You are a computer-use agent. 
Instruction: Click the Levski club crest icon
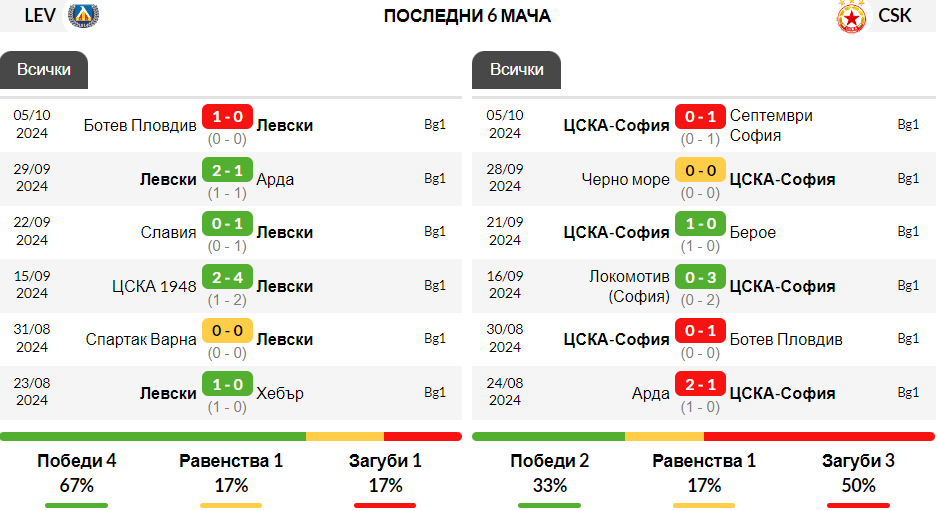pos(83,16)
